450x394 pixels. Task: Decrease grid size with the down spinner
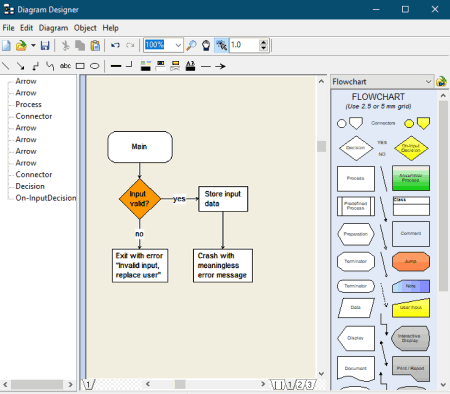coord(264,48)
